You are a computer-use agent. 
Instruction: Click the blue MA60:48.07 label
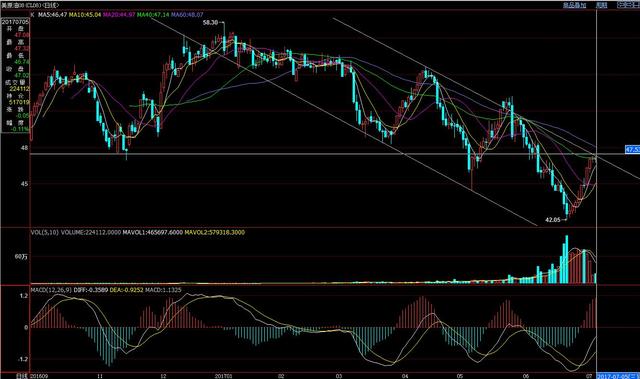[x=187, y=14]
